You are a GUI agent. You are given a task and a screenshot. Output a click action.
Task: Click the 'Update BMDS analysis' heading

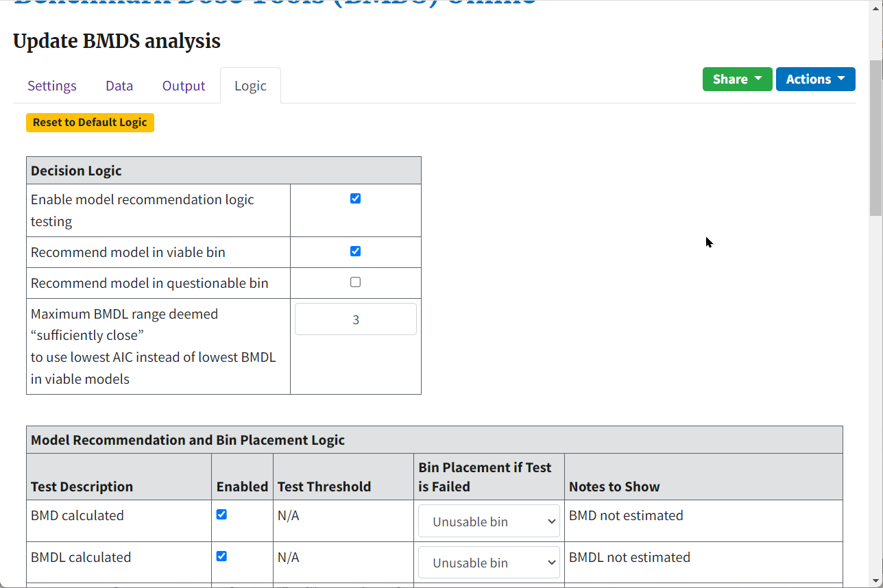tap(117, 41)
